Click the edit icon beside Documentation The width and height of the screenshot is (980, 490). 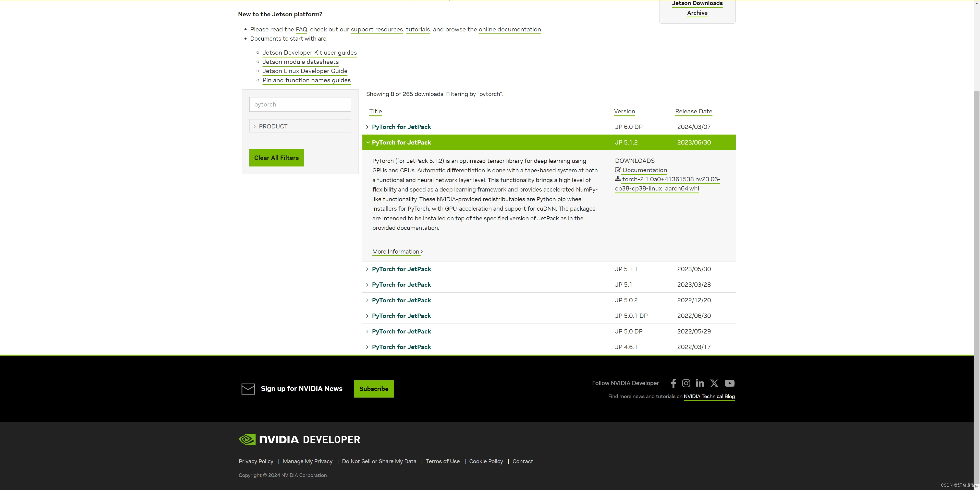[618, 170]
